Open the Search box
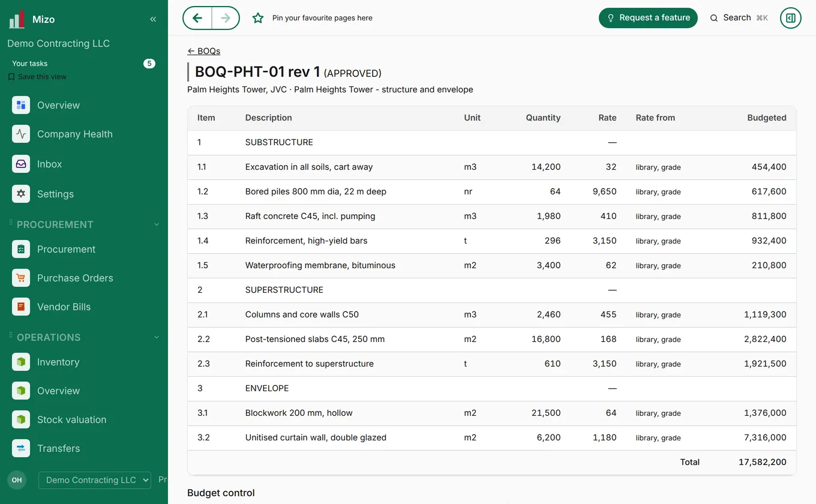The height and width of the screenshot is (504, 816). click(739, 18)
